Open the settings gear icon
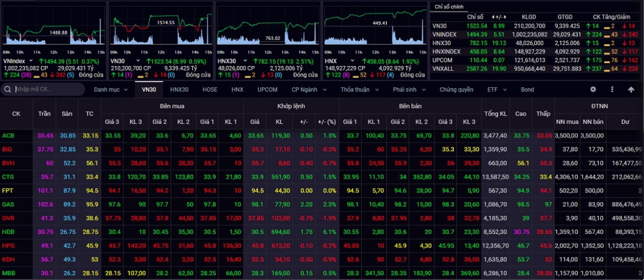The width and height of the screenshot is (644, 280). click(x=593, y=90)
